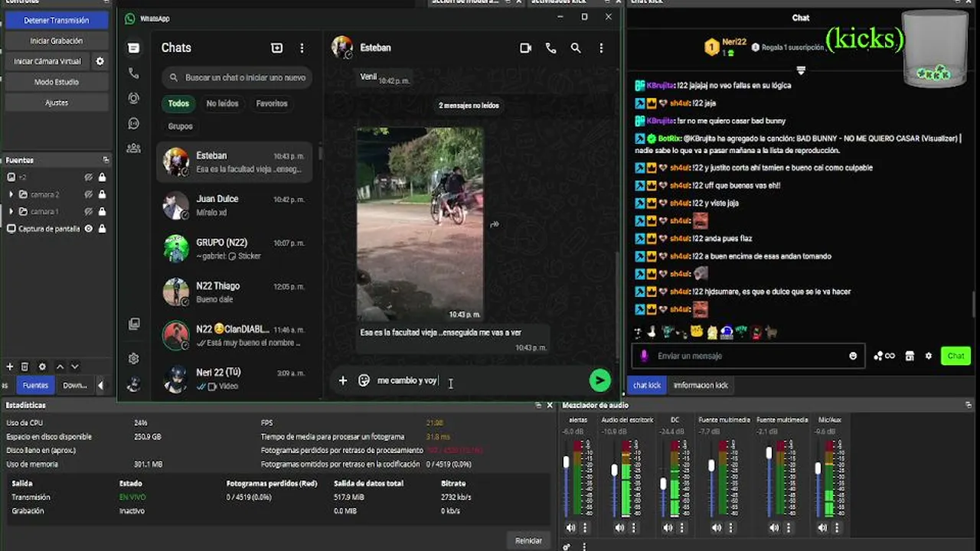Pop out the Fuentes dock panel

pos(106,160)
